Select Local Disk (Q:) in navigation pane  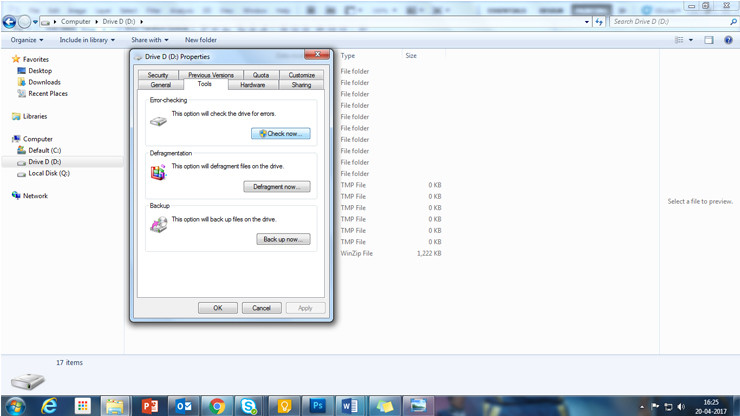click(49, 173)
